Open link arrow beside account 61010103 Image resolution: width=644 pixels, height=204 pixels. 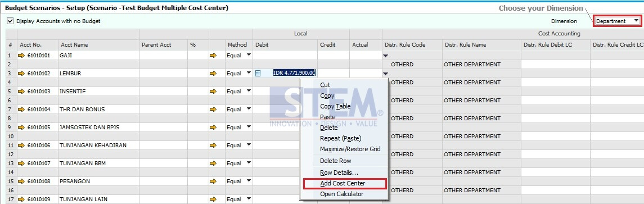click(21, 92)
